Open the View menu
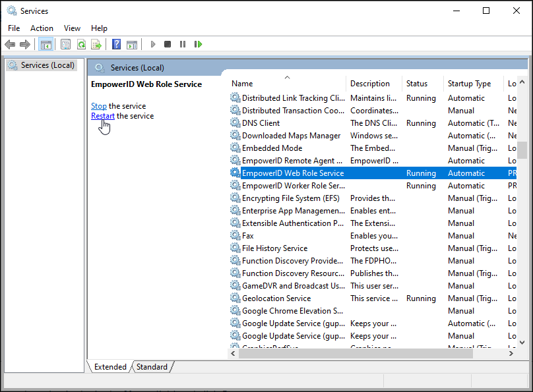The height and width of the screenshot is (392, 533). pyautogui.click(x=72, y=28)
